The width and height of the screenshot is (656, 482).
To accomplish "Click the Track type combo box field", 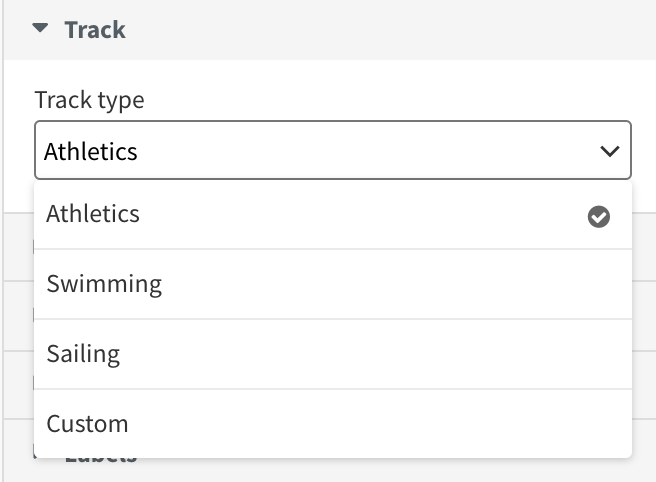I will point(333,150).
